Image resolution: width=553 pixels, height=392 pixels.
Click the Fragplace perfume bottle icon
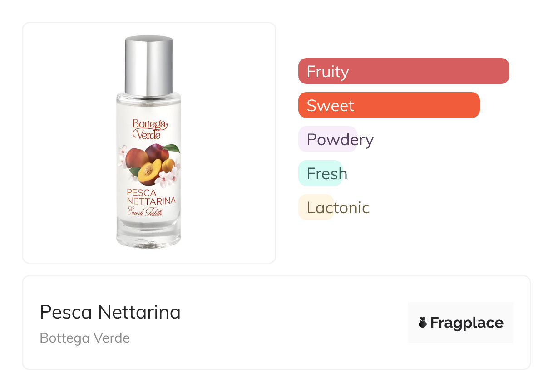coord(423,323)
